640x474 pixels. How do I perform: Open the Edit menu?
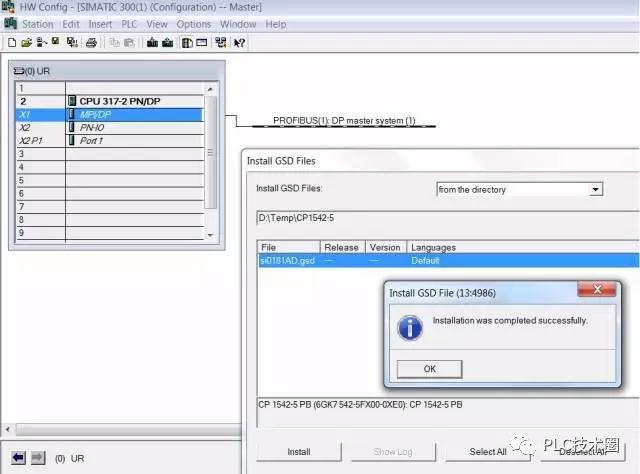tap(71, 24)
